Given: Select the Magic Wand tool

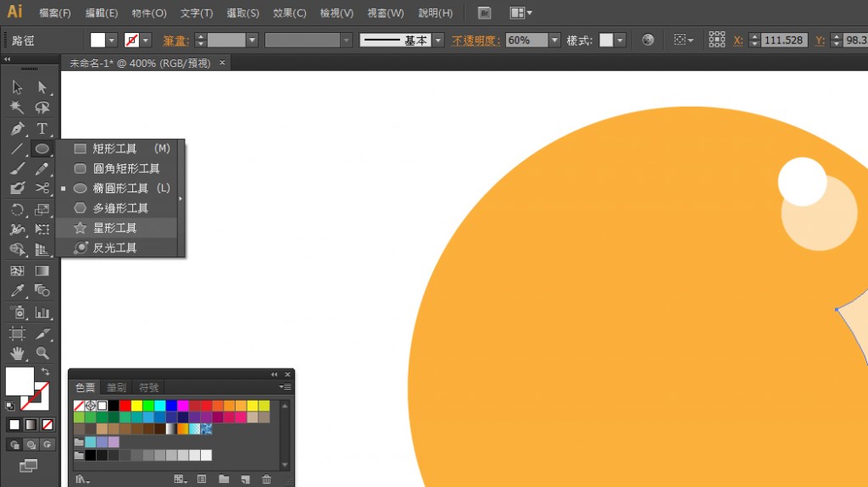Looking at the screenshot, I should (17, 108).
